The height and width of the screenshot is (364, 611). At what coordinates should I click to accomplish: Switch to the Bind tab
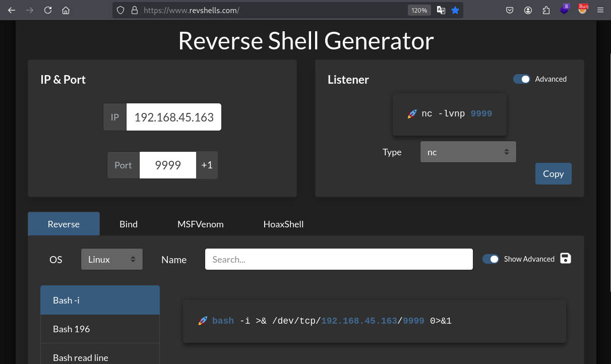(x=129, y=224)
